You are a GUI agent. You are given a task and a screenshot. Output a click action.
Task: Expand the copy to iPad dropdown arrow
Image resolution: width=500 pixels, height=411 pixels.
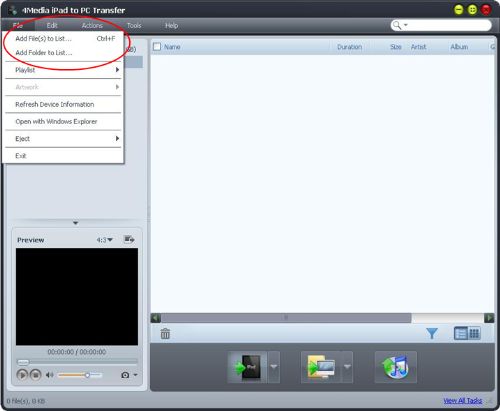tap(274, 367)
